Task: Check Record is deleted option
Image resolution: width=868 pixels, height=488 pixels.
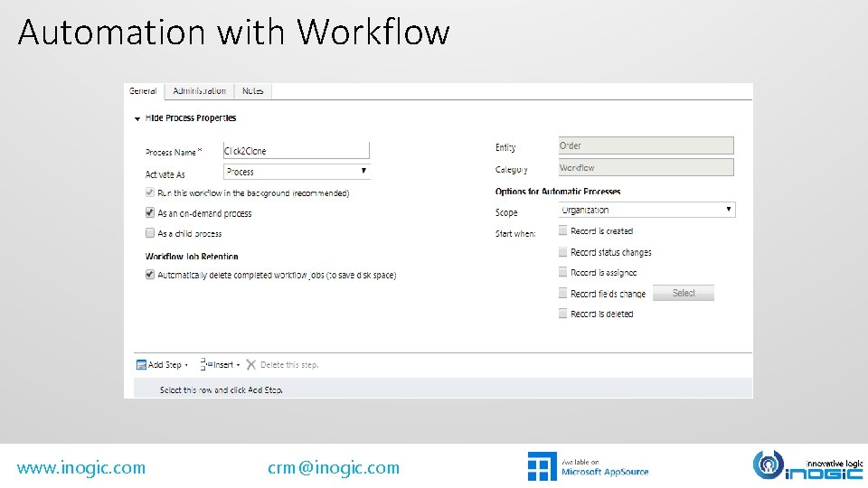Action: coord(562,314)
